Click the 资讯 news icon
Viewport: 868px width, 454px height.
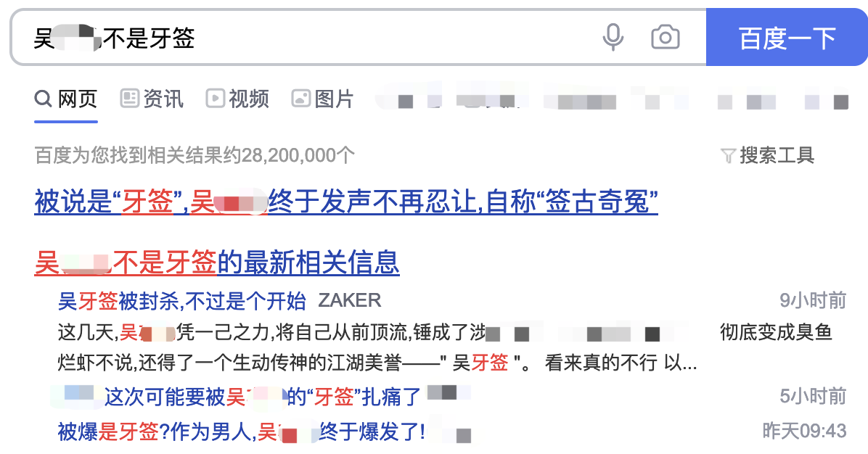[129, 99]
